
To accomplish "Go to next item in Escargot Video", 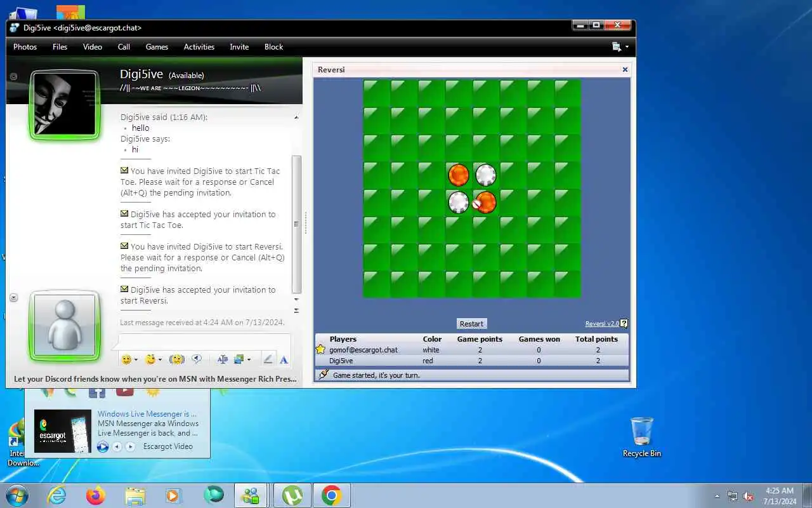I will coord(131,446).
